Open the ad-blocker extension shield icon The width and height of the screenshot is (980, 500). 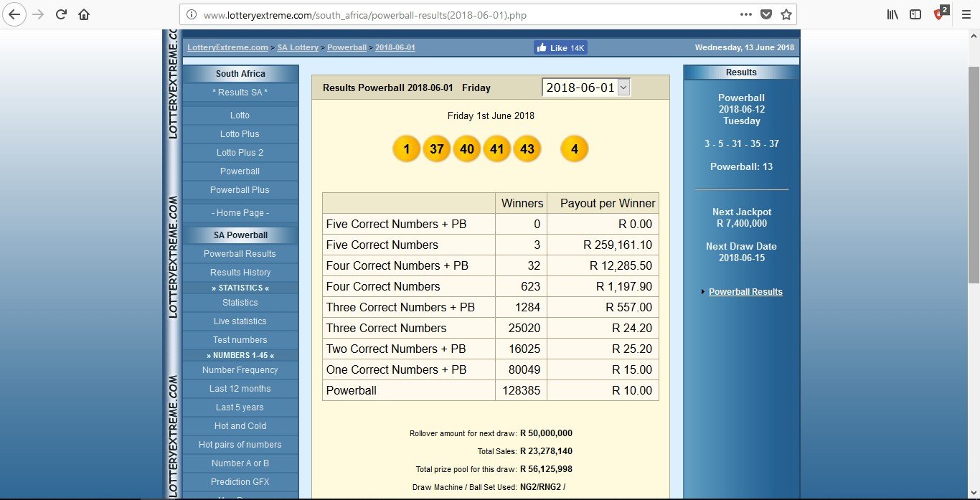coord(941,14)
